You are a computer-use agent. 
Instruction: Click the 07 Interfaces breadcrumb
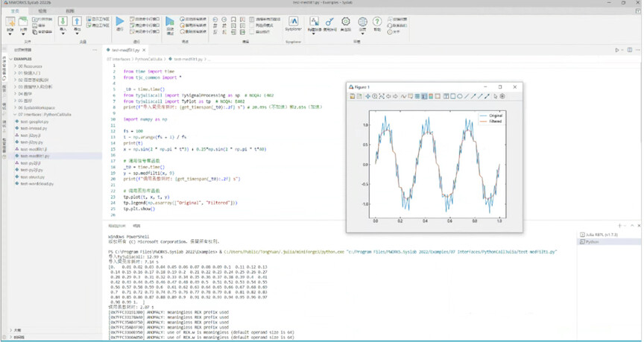tap(119, 59)
